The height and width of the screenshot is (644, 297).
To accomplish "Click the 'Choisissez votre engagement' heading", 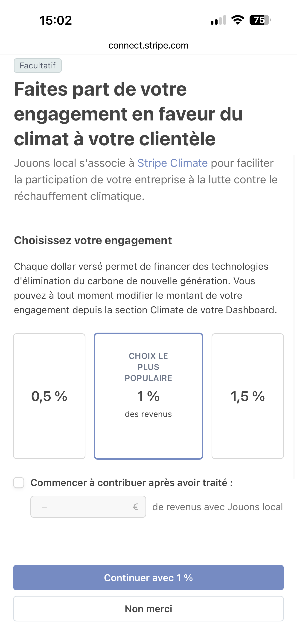I will [x=93, y=240].
